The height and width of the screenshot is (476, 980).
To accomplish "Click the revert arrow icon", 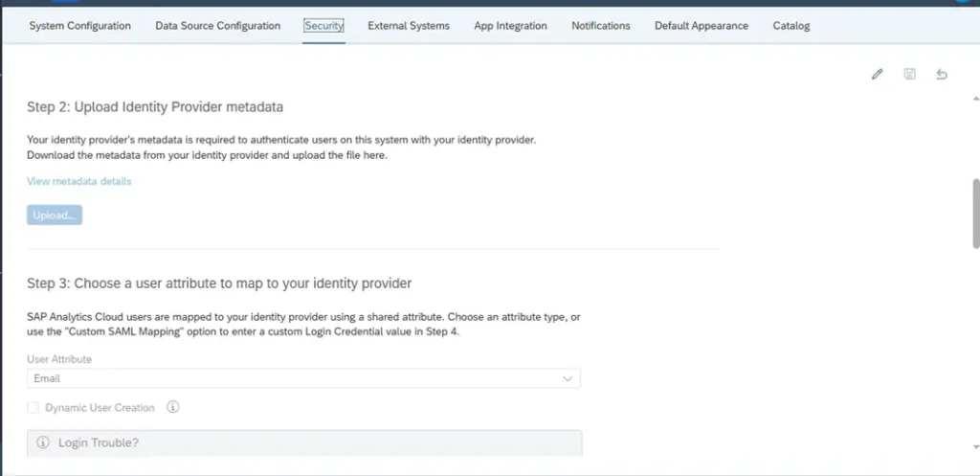I will (942, 75).
